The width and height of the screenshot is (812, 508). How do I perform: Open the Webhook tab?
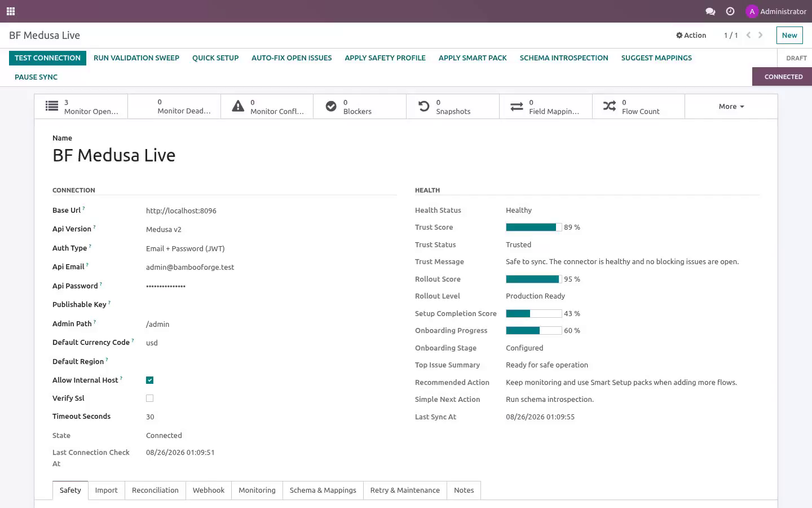click(209, 490)
